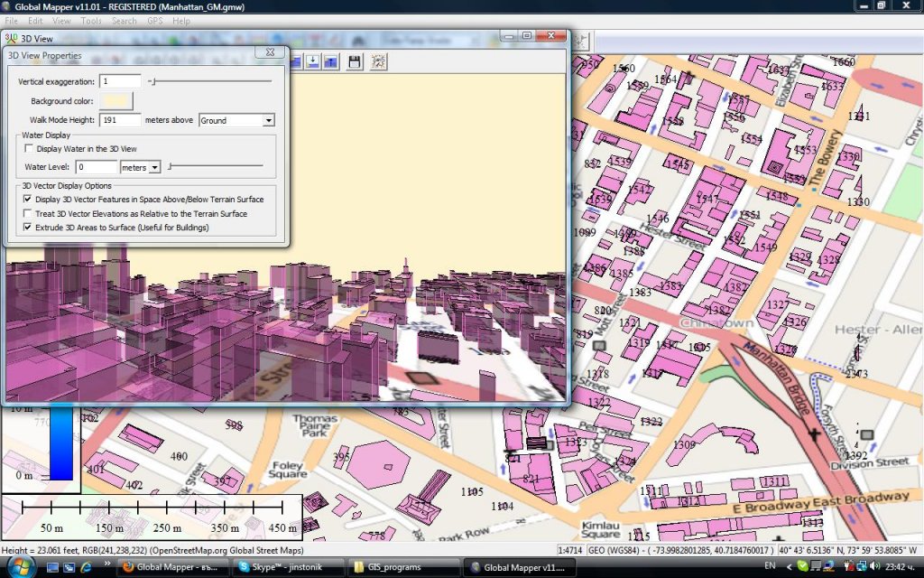
Task: Click the save 3D view image (floppy disk) icon
Action: [x=354, y=61]
